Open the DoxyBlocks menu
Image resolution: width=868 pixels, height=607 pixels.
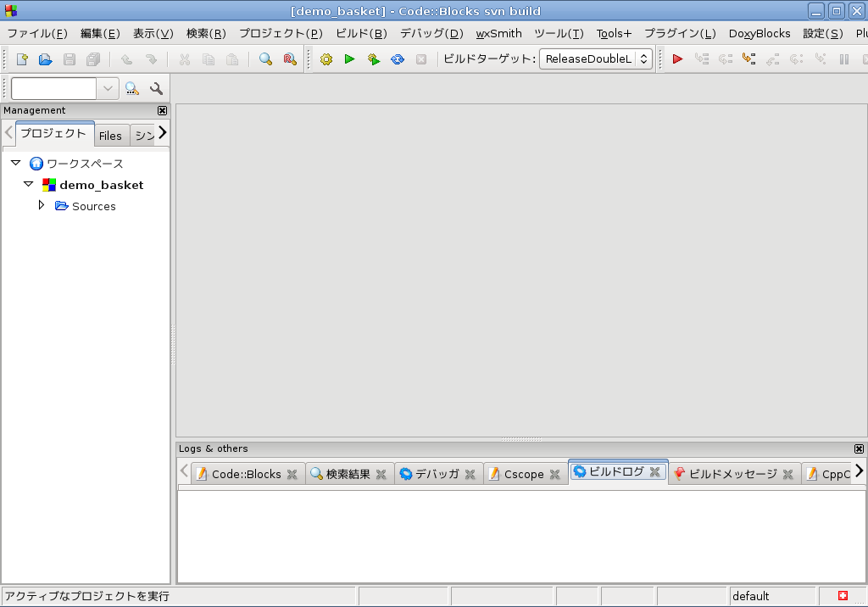pyautogui.click(x=759, y=33)
